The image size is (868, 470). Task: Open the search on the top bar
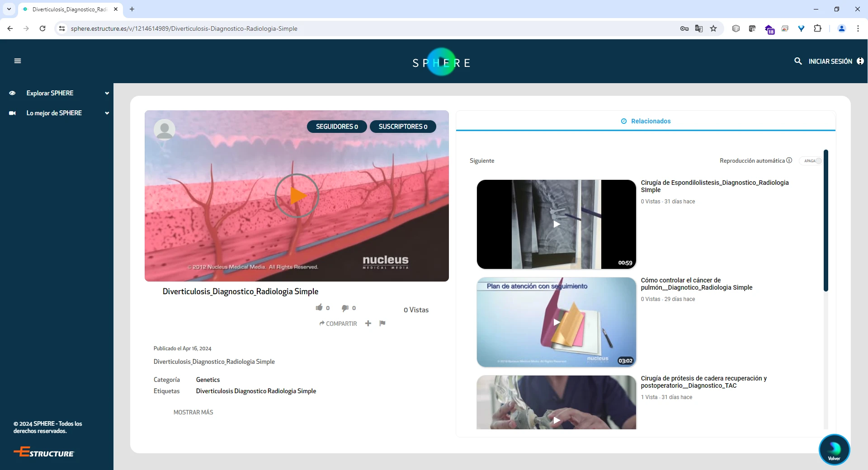[798, 61]
